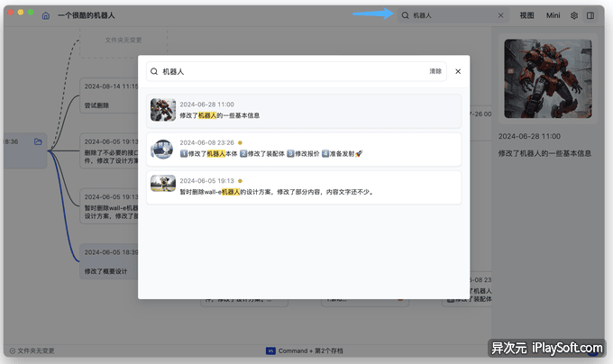Viewport: 613px width, 364px height.
Task: Open result dated 2024-06-08 23:26
Action: tap(304, 150)
